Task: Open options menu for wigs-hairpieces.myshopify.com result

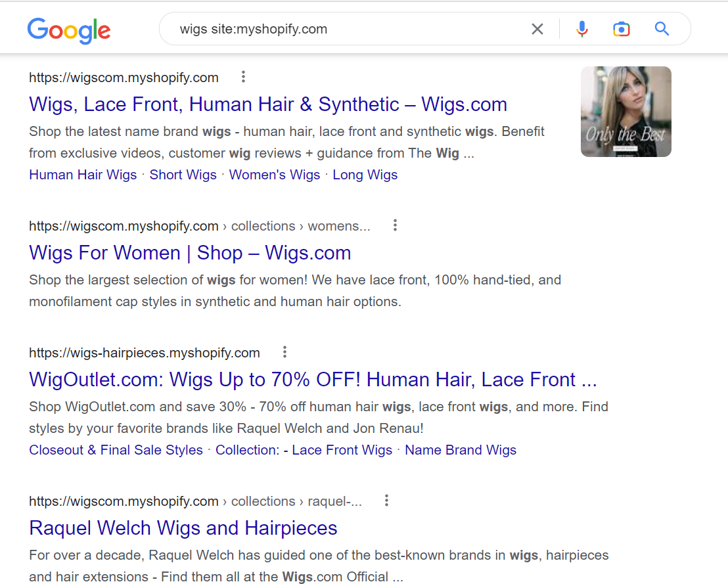Action: point(284,352)
